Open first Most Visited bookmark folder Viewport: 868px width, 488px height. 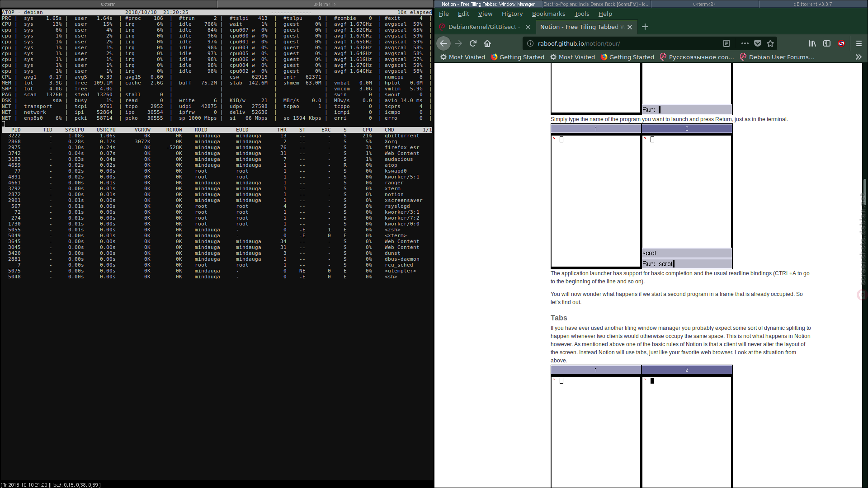coord(462,57)
